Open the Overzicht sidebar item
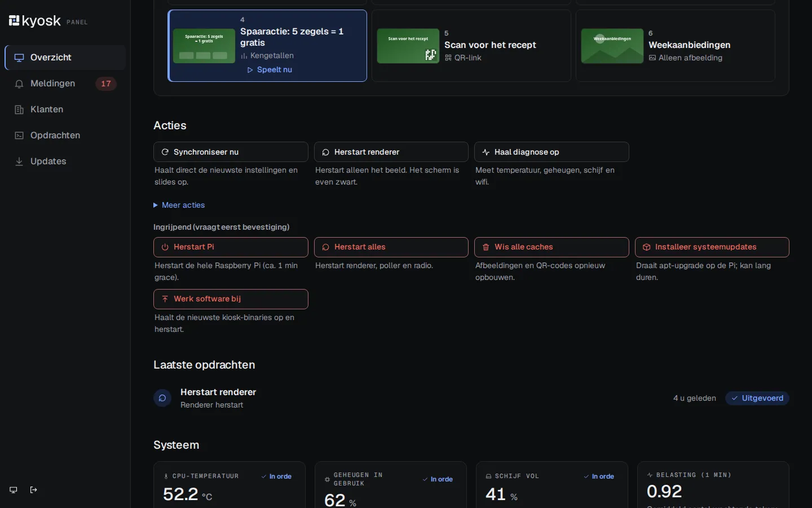This screenshot has height=508, width=812. coord(65,58)
